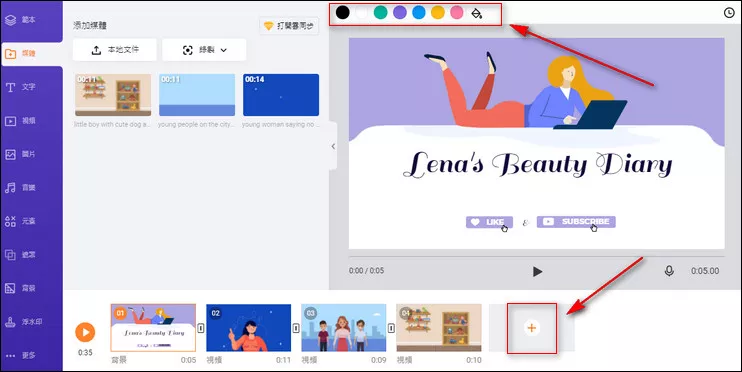This screenshot has height=372, width=742.
Task: Select the LIKE badge on the canvas
Action: (x=489, y=222)
